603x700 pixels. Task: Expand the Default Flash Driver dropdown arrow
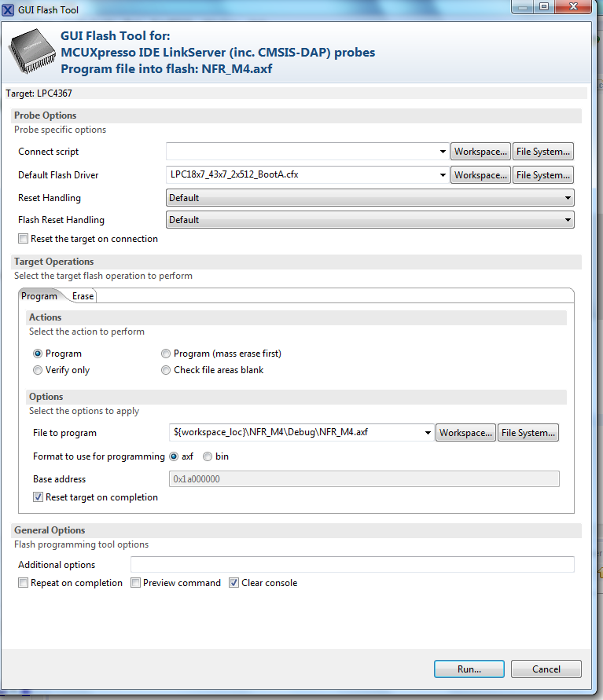point(442,174)
